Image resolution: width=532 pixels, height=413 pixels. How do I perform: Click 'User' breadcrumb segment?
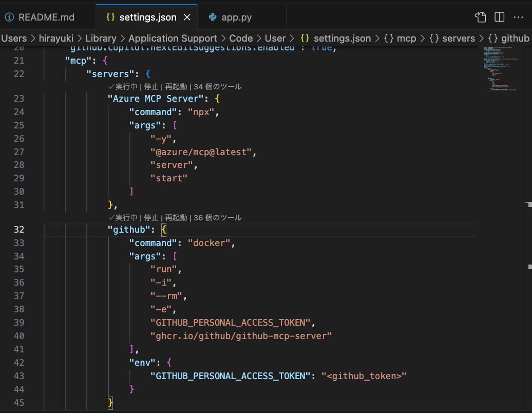pyautogui.click(x=275, y=39)
